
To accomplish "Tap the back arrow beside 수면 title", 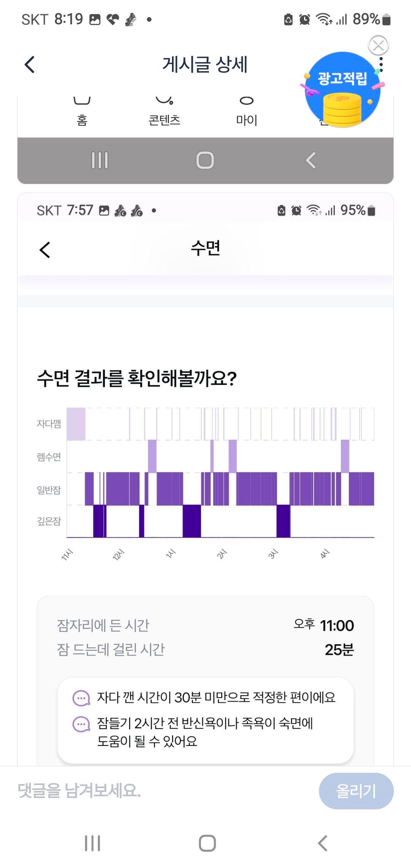I will tap(45, 250).
